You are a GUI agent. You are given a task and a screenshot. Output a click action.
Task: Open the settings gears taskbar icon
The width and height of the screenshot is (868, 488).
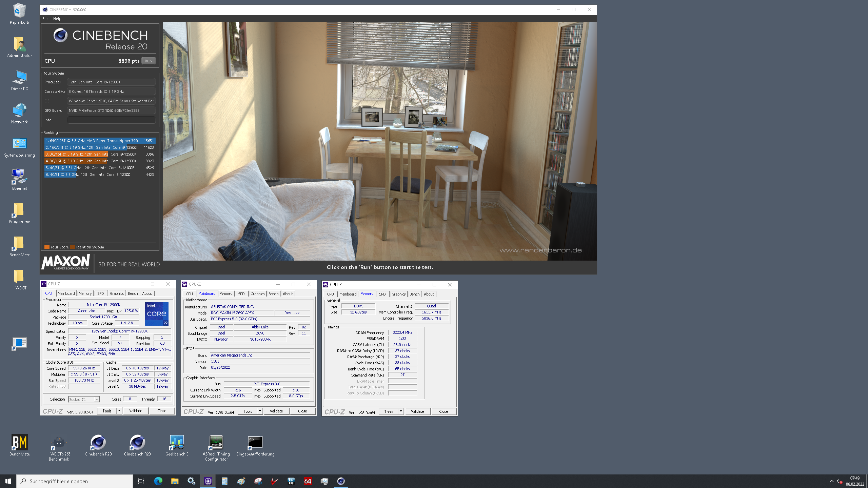tap(191, 481)
